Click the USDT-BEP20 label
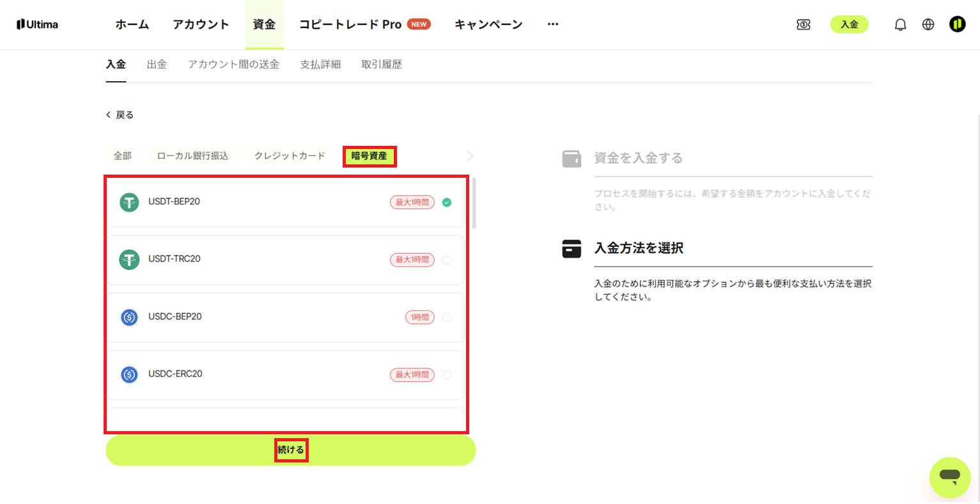980x504 pixels. (174, 201)
